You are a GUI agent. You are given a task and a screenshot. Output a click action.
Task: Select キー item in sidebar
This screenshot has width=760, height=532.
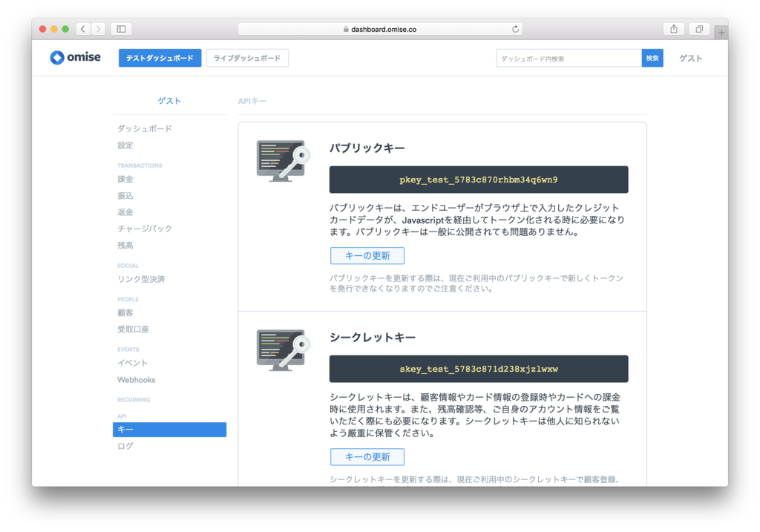pyautogui.click(x=170, y=430)
